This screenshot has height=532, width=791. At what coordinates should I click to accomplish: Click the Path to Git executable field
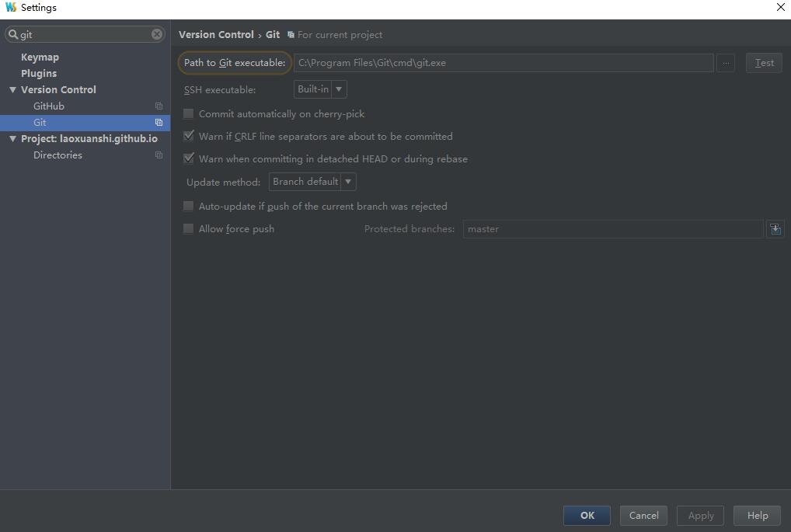[x=503, y=63]
